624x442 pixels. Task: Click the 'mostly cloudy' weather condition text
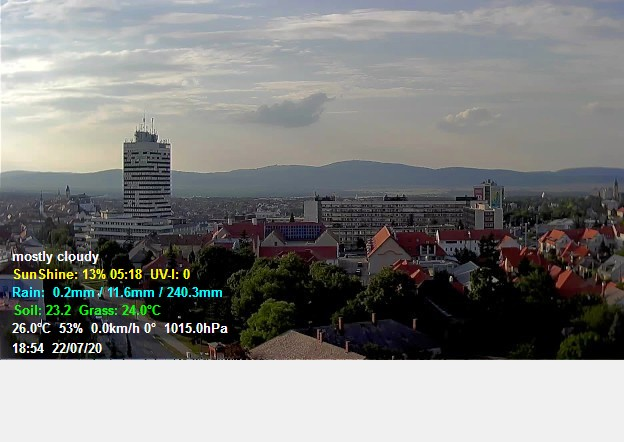[55, 257]
